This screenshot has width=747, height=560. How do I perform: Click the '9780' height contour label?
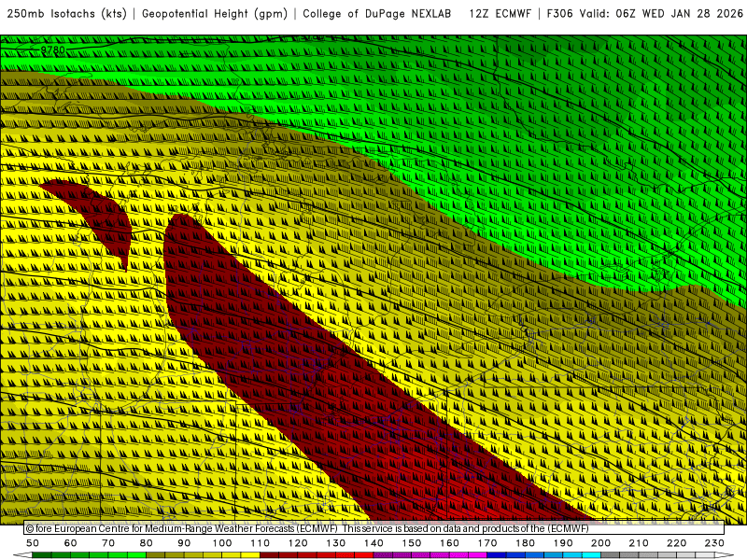coord(52,49)
